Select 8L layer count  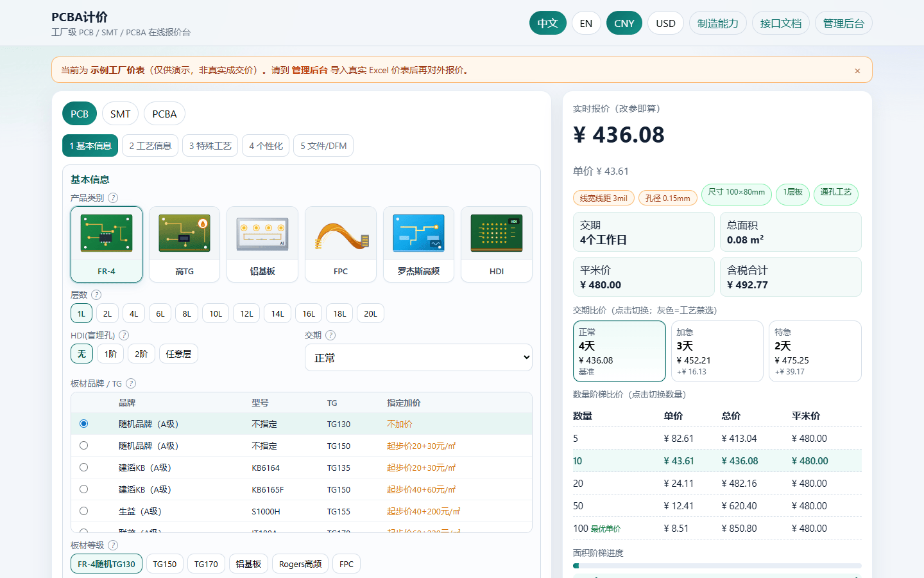pos(187,313)
